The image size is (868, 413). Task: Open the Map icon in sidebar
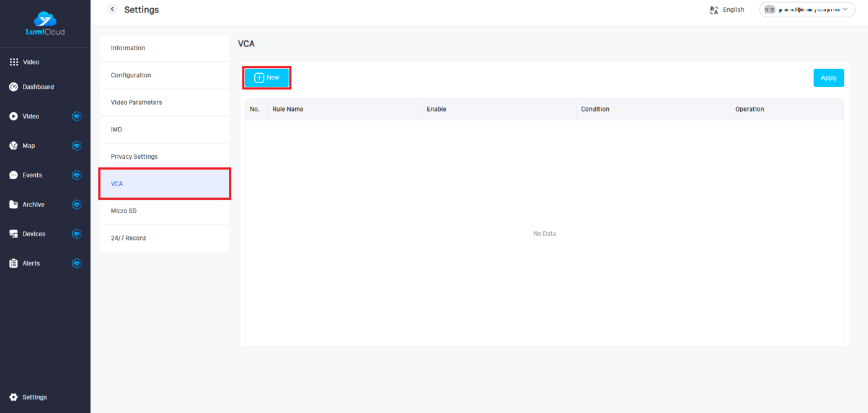click(14, 146)
